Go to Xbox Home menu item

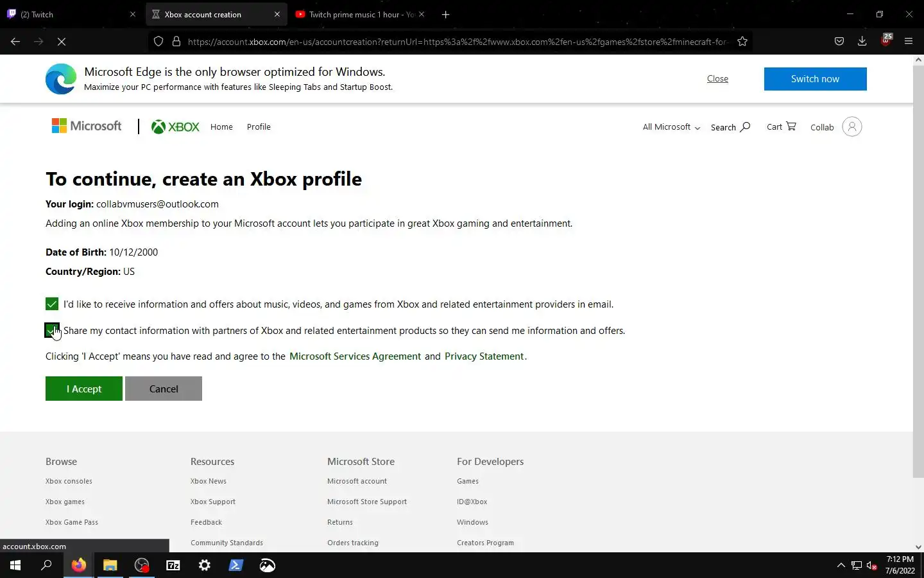click(221, 127)
